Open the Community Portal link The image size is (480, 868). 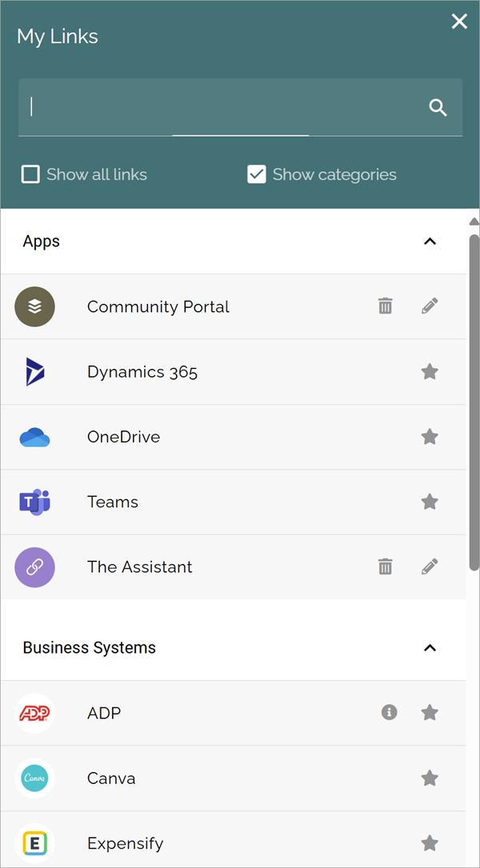tap(158, 306)
